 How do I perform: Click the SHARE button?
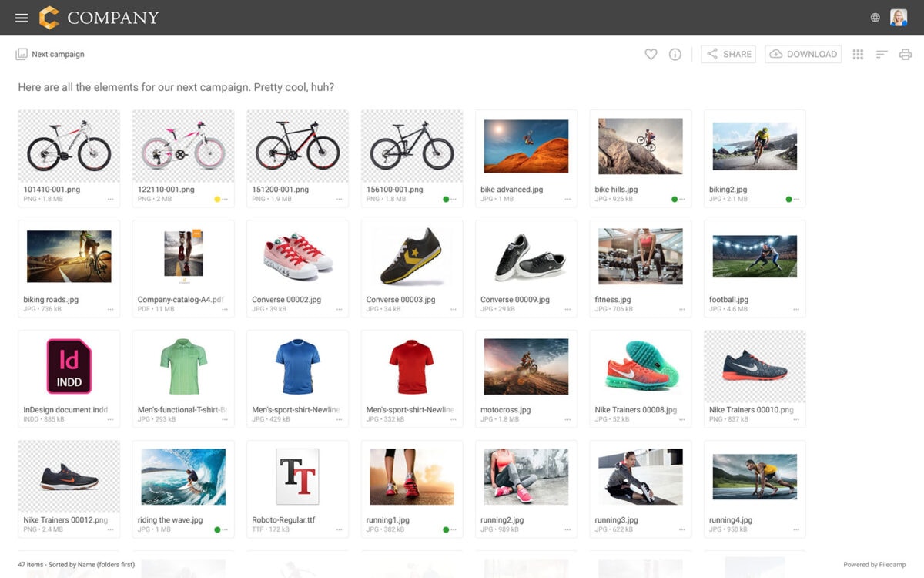pos(728,54)
